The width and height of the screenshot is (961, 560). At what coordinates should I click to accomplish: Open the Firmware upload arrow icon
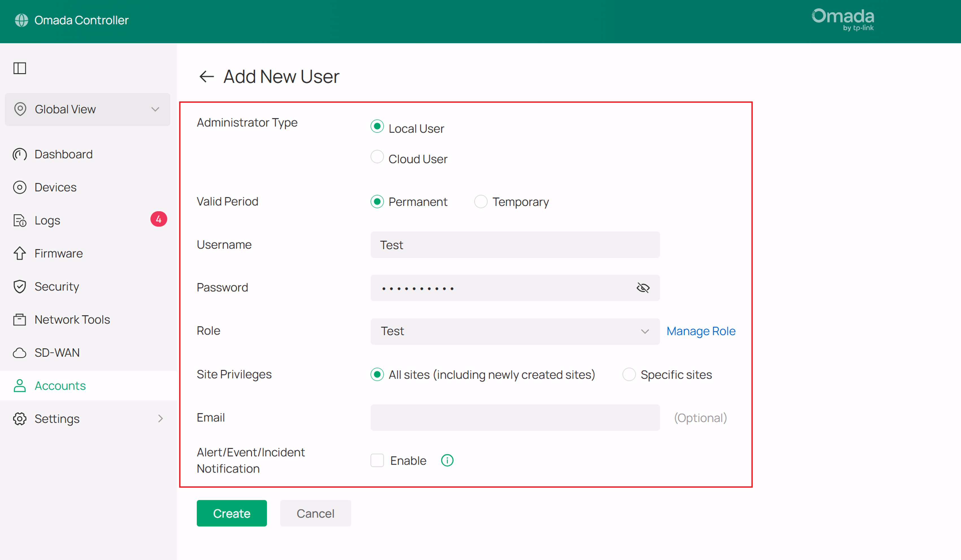tap(20, 253)
